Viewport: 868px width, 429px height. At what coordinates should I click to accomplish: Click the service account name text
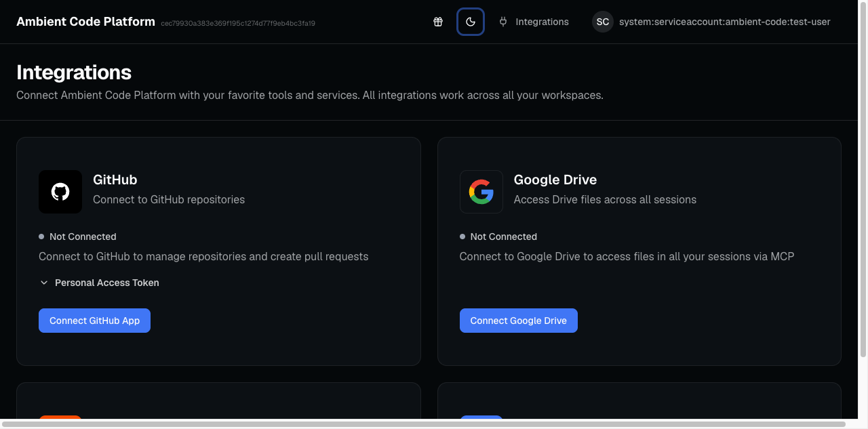(723, 21)
